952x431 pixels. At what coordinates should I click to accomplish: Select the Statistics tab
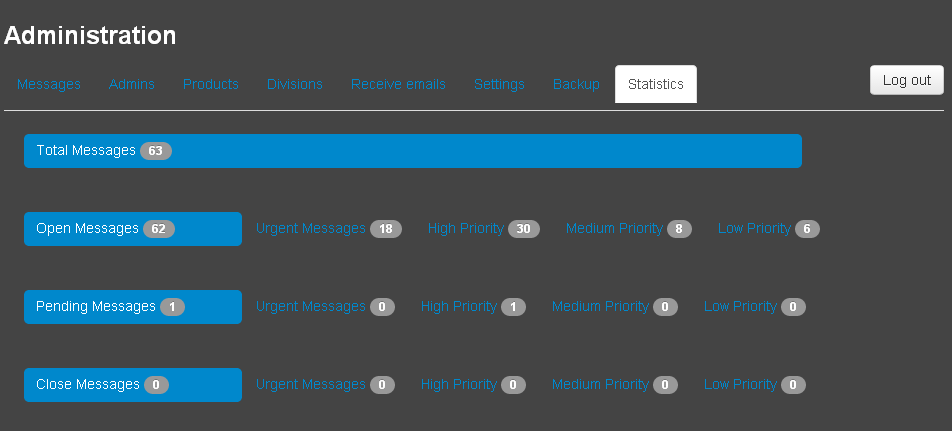(656, 84)
